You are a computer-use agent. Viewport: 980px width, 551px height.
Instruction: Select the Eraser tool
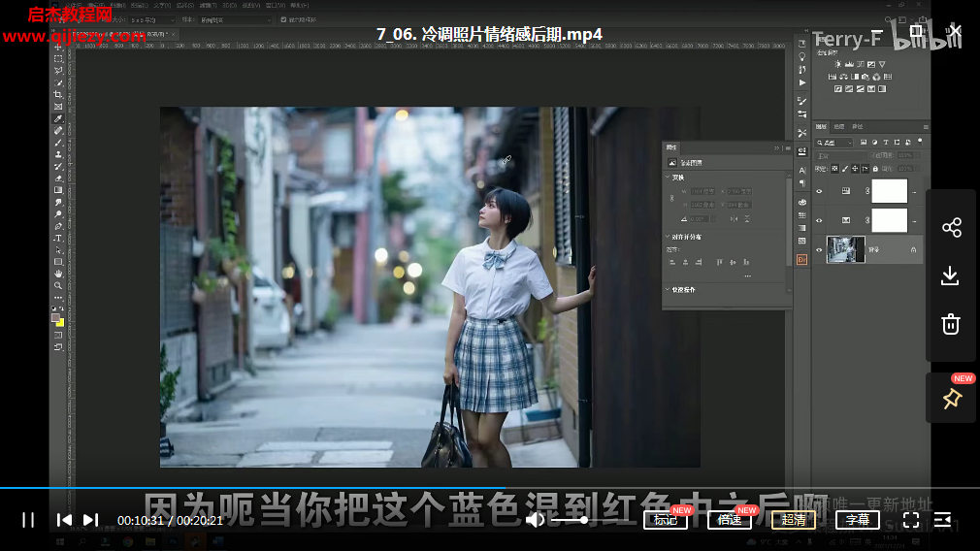(x=58, y=178)
